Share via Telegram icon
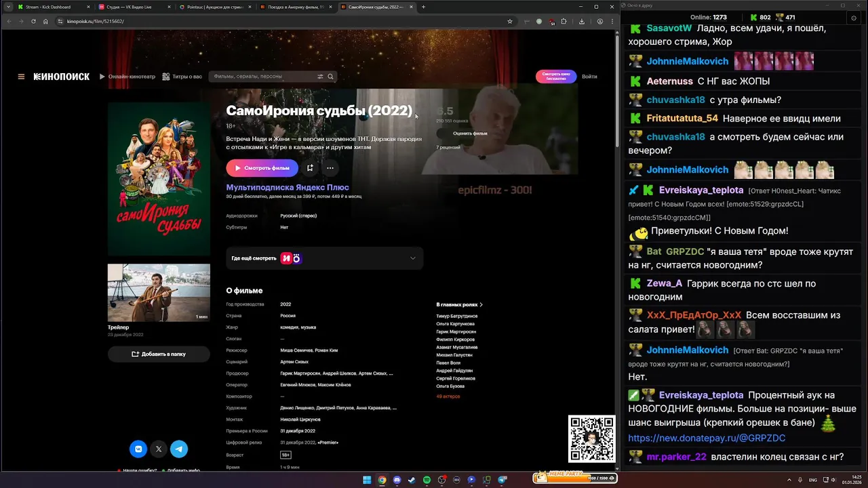 (x=179, y=449)
